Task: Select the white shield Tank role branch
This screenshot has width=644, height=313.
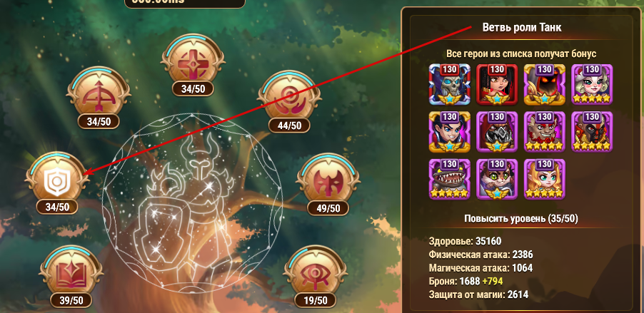Action: 56,180
